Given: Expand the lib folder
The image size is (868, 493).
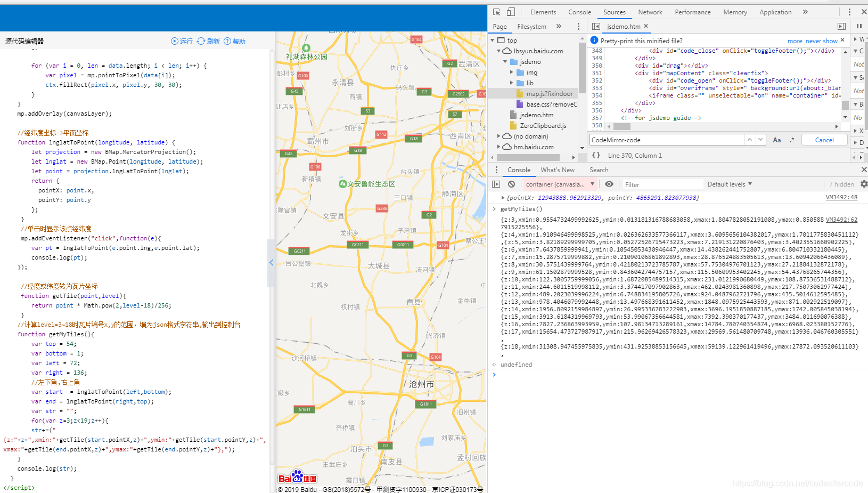Looking at the screenshot, I should click(x=512, y=83).
